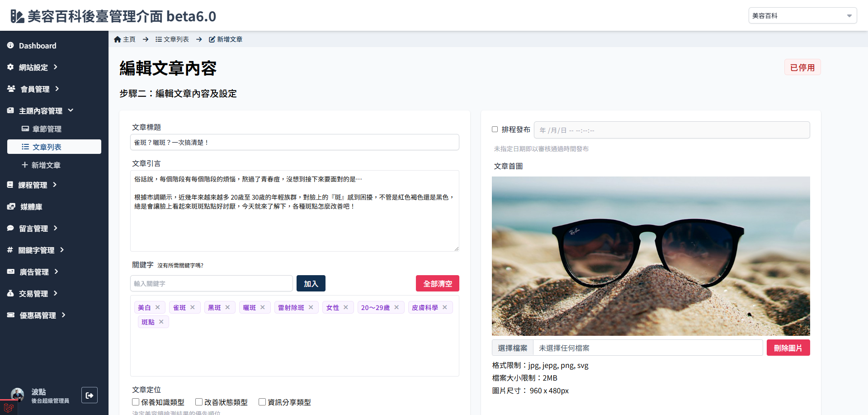Click the logout icon button
This screenshot has width=868, height=415.
(x=90, y=395)
